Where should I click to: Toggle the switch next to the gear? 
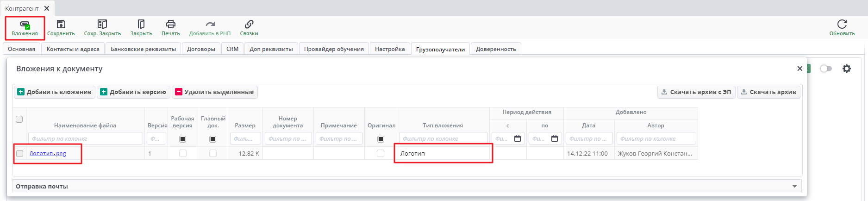(826, 69)
